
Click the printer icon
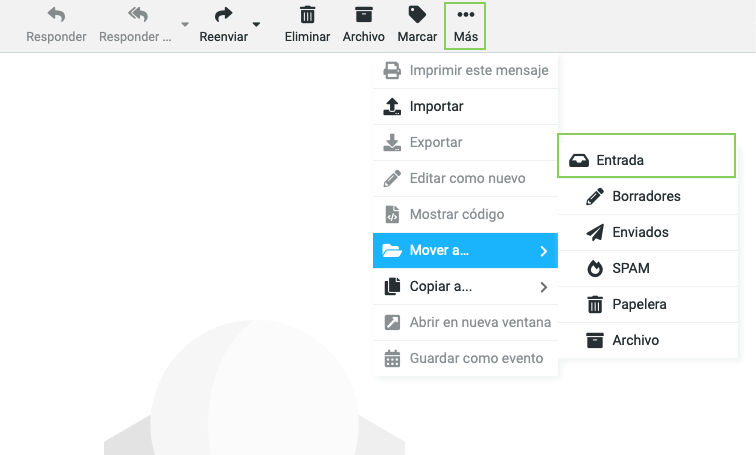click(x=392, y=70)
